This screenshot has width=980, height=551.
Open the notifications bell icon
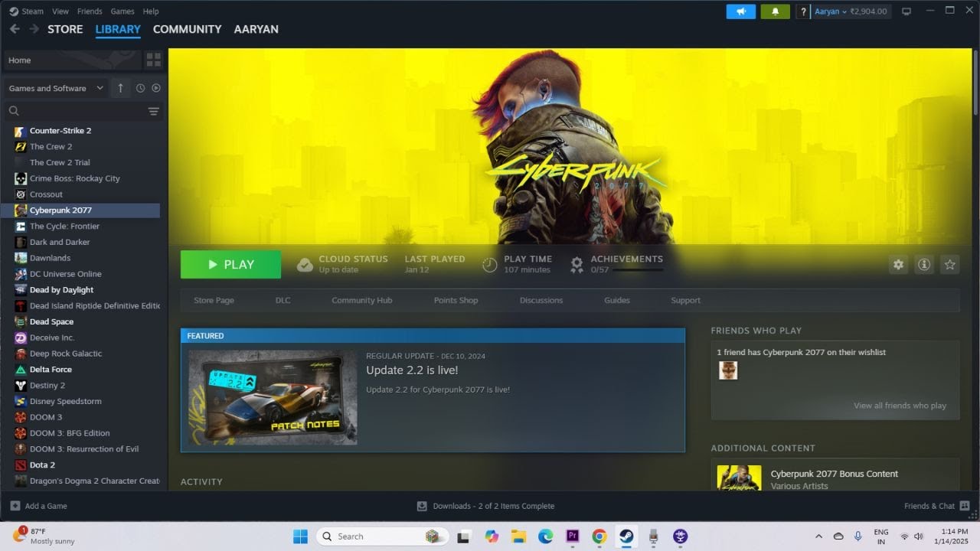point(775,11)
